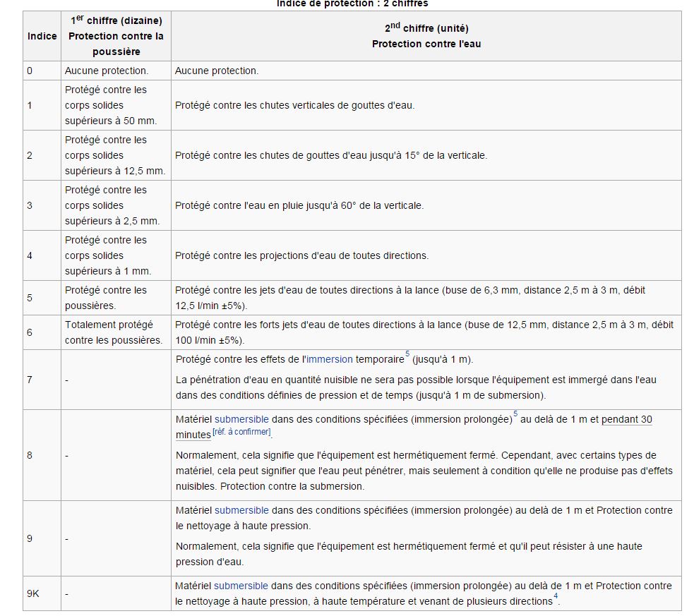Click footnote 5 after 'immersion temporaire'

coord(407,355)
